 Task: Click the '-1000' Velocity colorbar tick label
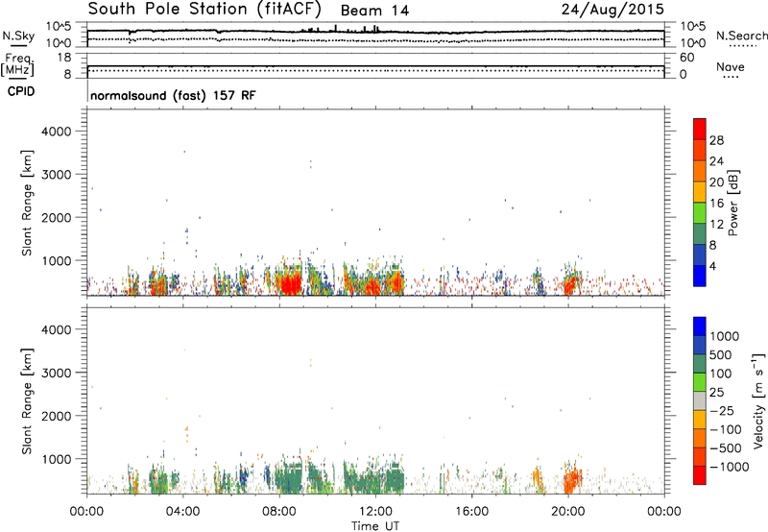pyautogui.click(x=730, y=467)
